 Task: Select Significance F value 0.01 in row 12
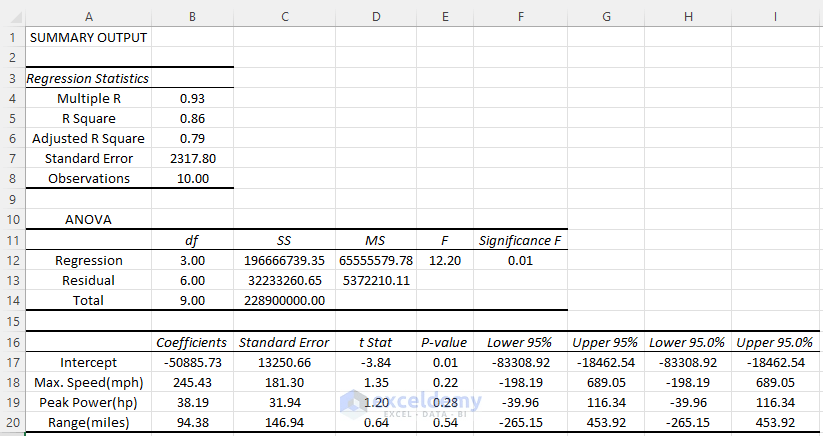(520, 260)
